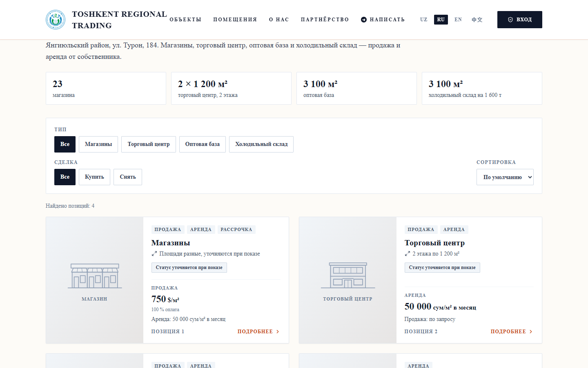Select the Все type filter
588x368 pixels.
click(65, 144)
